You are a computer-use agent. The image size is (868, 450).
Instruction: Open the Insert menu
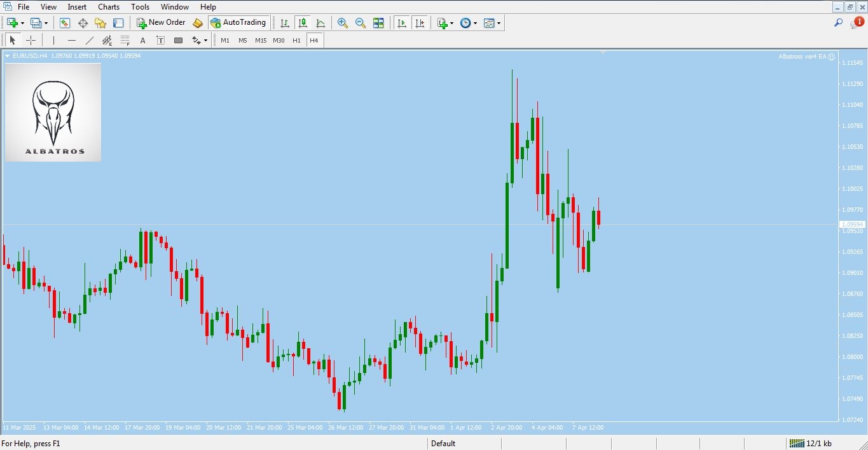pyautogui.click(x=77, y=7)
